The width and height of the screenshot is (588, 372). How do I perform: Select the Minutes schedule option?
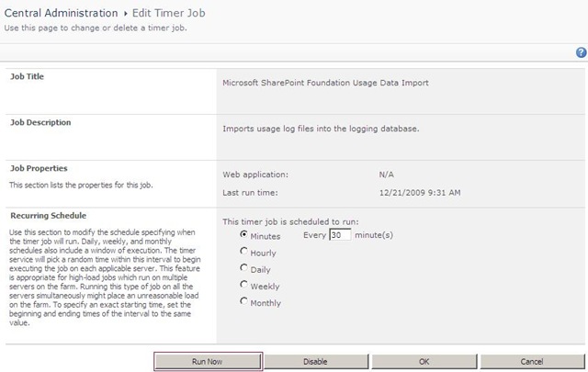[243, 234]
